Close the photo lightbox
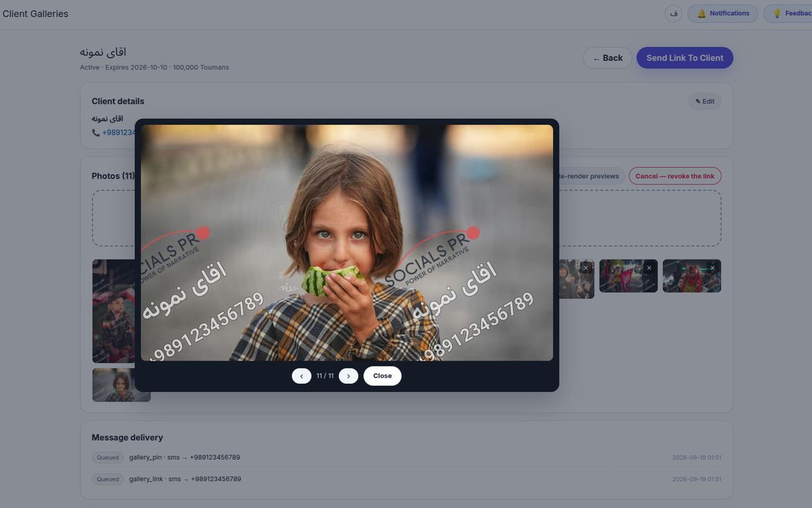This screenshot has width=812, height=508. [x=382, y=376]
